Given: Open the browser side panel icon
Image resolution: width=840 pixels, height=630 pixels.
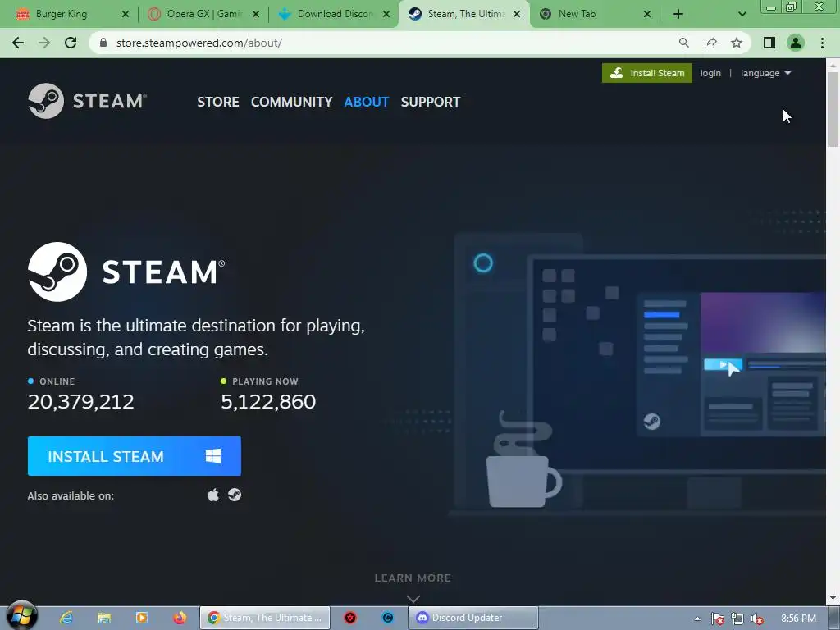Looking at the screenshot, I should 769,43.
